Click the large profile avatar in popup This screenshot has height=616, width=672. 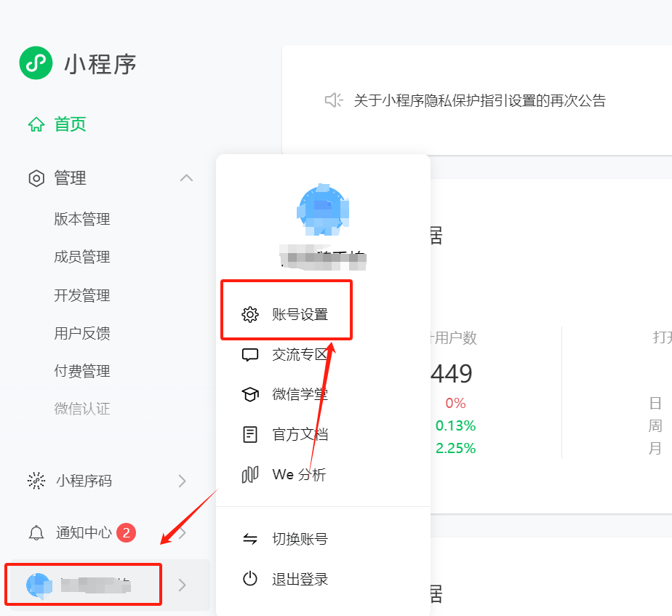[323, 210]
